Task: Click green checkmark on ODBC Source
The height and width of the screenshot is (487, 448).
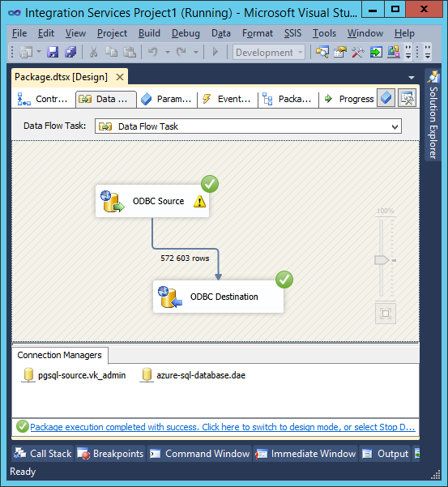Action: pyautogui.click(x=210, y=184)
